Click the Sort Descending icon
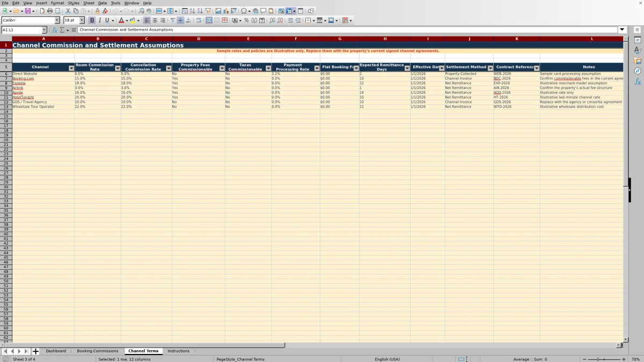Screen dimensions: 644x362 point(200,11)
